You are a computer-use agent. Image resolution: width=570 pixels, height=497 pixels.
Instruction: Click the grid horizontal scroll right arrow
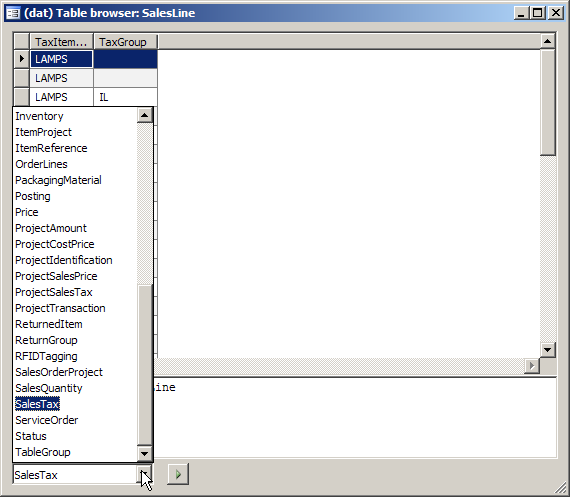[532, 365]
